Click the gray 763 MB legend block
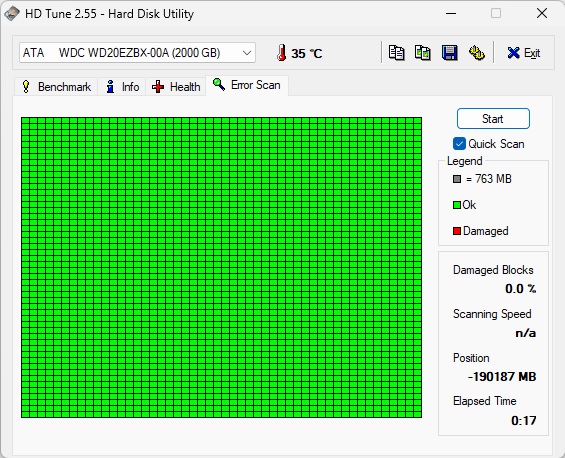The width and height of the screenshot is (565, 458). 457,179
